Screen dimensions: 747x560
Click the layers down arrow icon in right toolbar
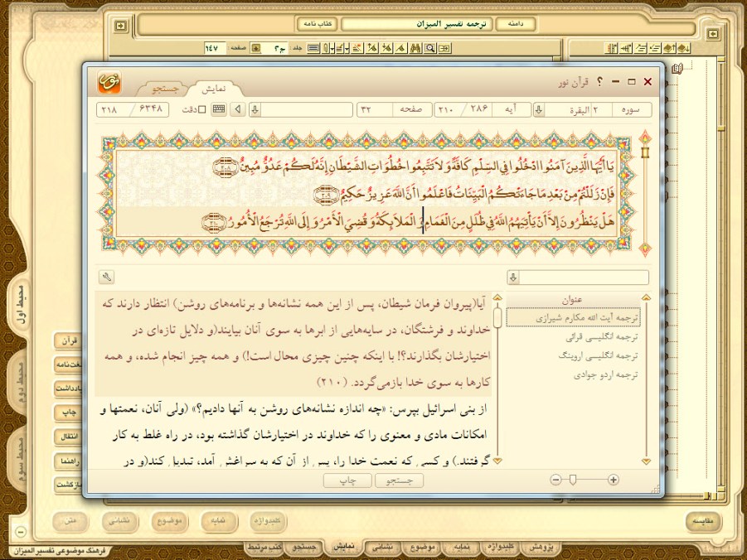[684, 48]
